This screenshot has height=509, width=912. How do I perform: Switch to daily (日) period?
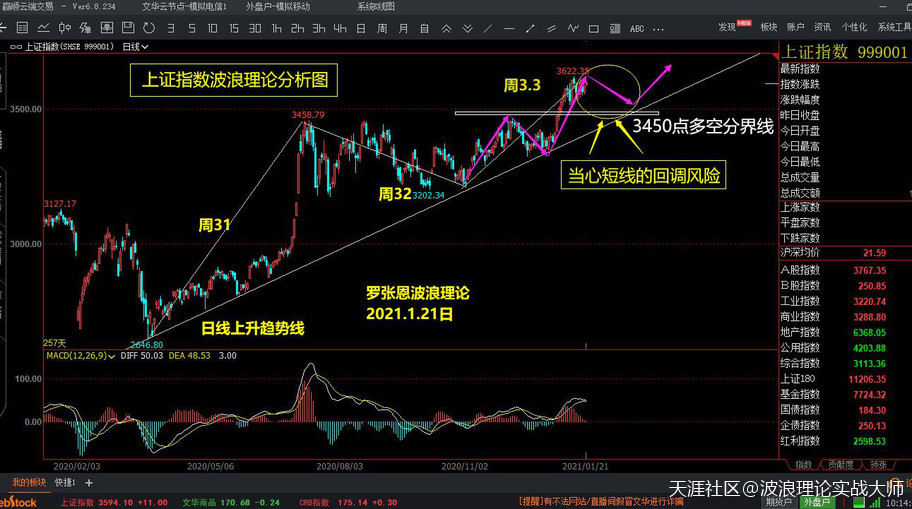(361, 28)
